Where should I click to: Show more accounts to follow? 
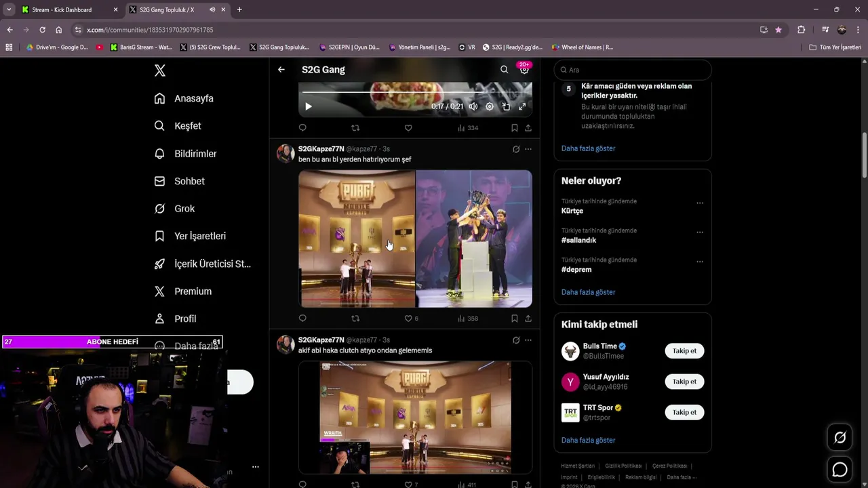click(588, 441)
